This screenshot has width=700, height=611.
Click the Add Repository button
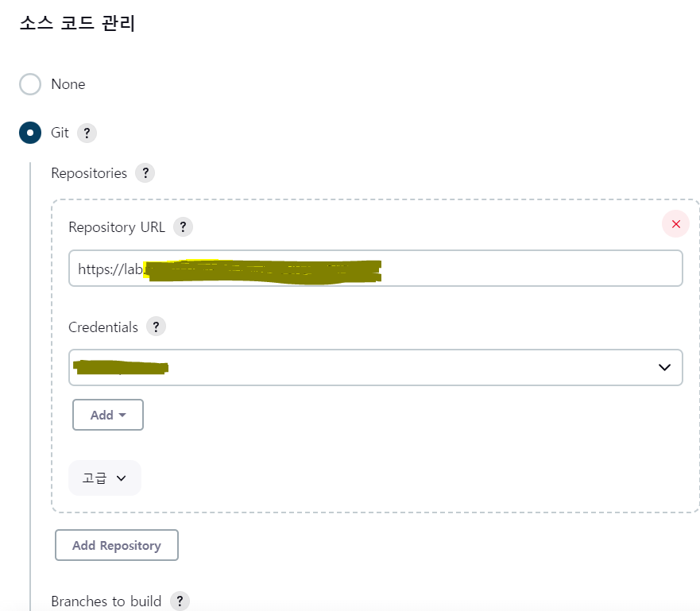117,545
